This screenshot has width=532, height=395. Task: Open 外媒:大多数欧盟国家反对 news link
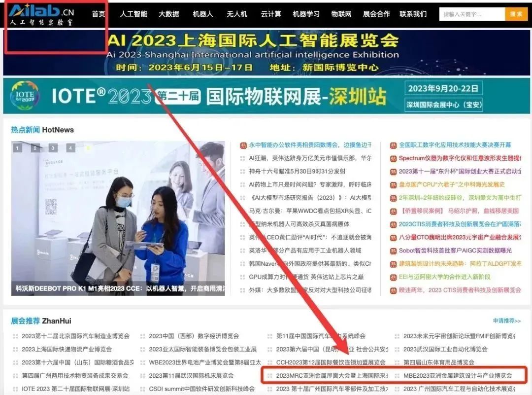[310, 290]
